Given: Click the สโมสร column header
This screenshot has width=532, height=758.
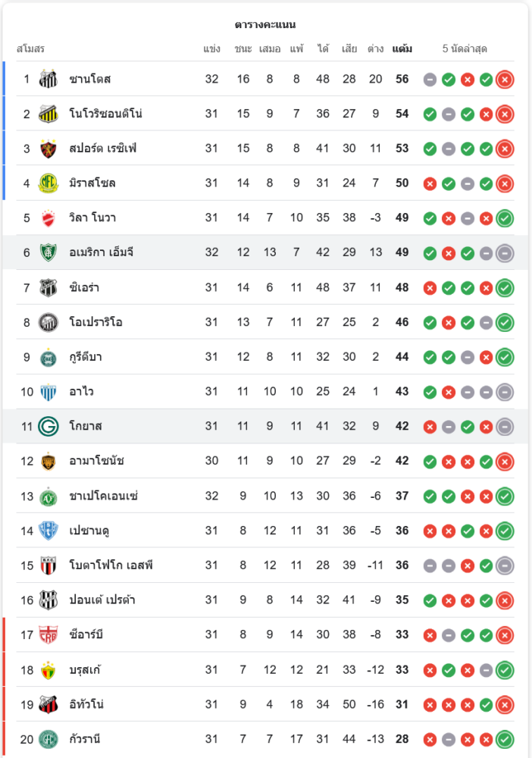Looking at the screenshot, I should tap(30, 49).
